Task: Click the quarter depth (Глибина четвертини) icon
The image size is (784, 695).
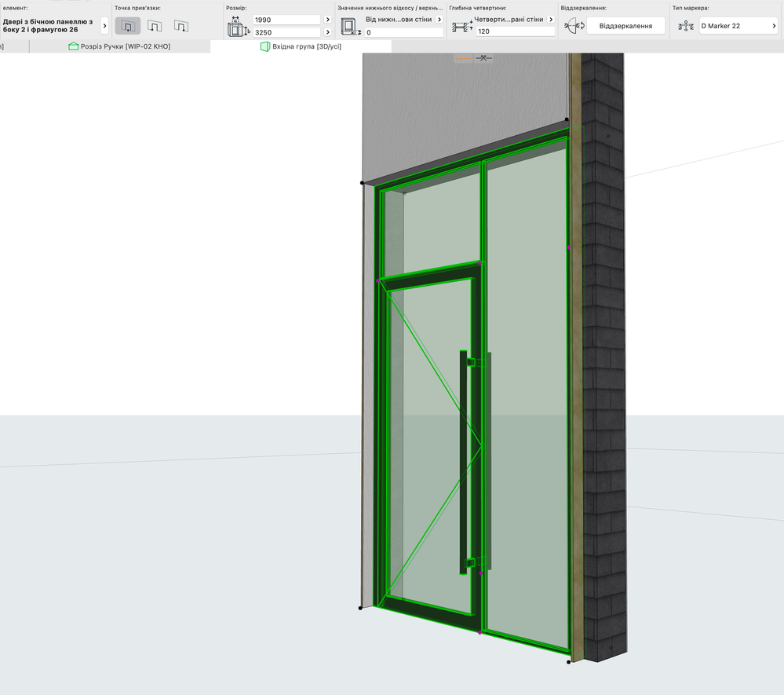Action: (462, 27)
